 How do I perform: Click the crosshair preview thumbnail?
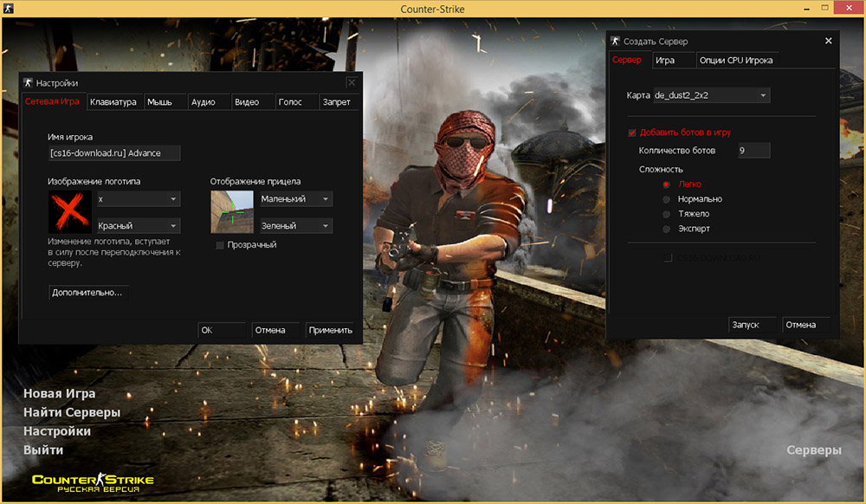(232, 212)
